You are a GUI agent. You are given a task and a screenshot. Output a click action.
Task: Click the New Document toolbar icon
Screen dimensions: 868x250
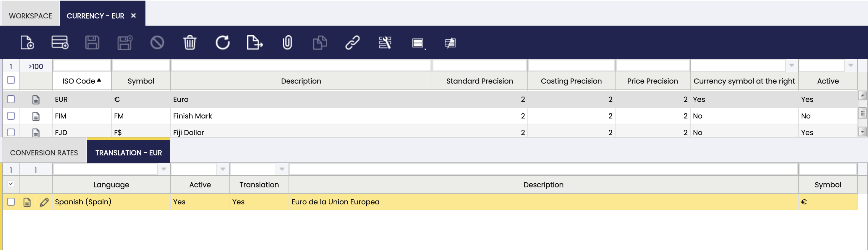click(27, 43)
